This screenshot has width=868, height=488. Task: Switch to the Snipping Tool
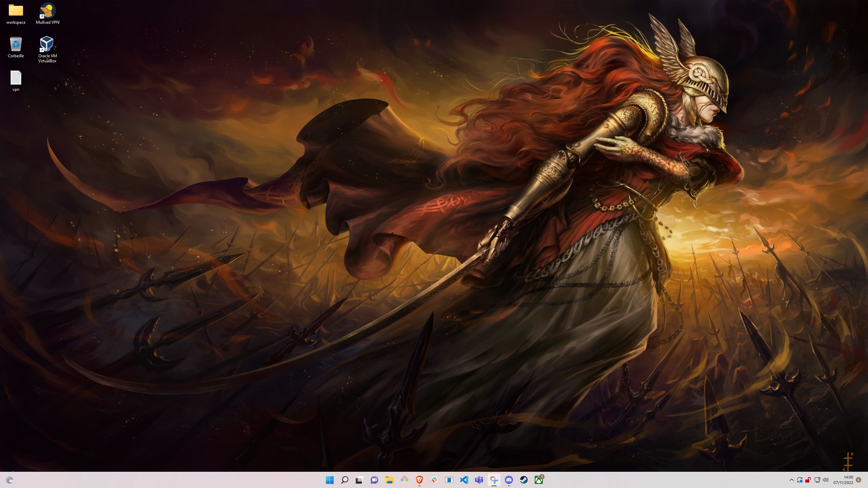(x=494, y=480)
